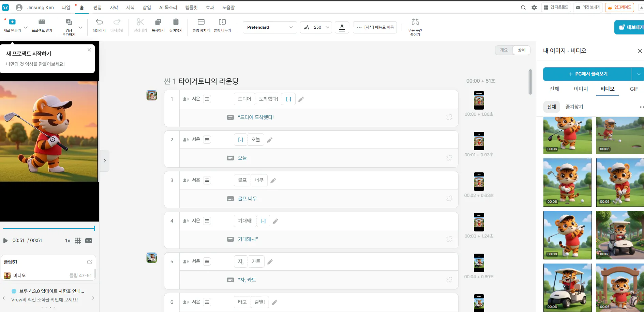Click the script area vertical scrollbar
The height and width of the screenshot is (312, 644).
click(x=530, y=82)
